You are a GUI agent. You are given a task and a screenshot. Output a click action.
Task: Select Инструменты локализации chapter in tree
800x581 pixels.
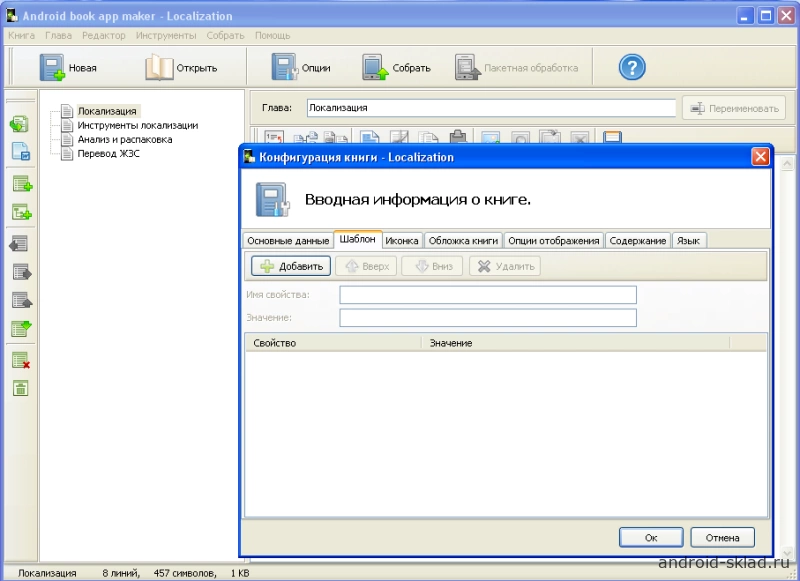click(x=137, y=126)
